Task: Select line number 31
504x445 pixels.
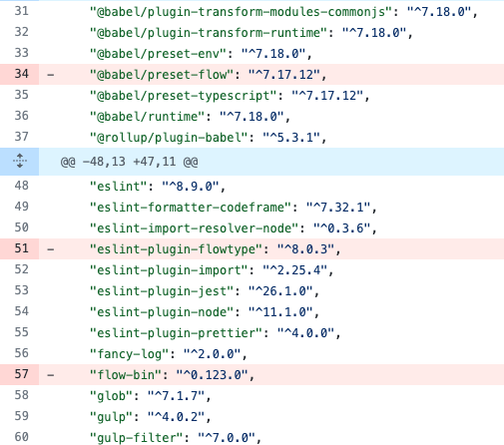Action: [x=21, y=11]
